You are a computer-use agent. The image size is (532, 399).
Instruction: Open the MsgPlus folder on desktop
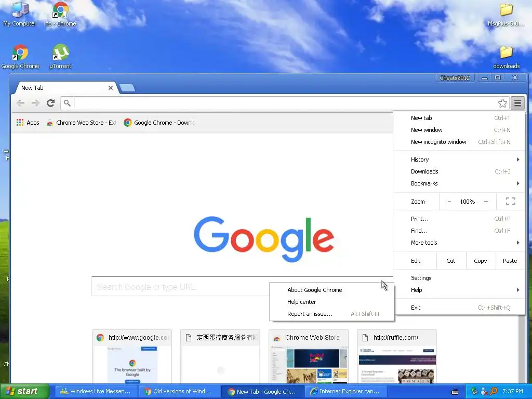point(506,15)
